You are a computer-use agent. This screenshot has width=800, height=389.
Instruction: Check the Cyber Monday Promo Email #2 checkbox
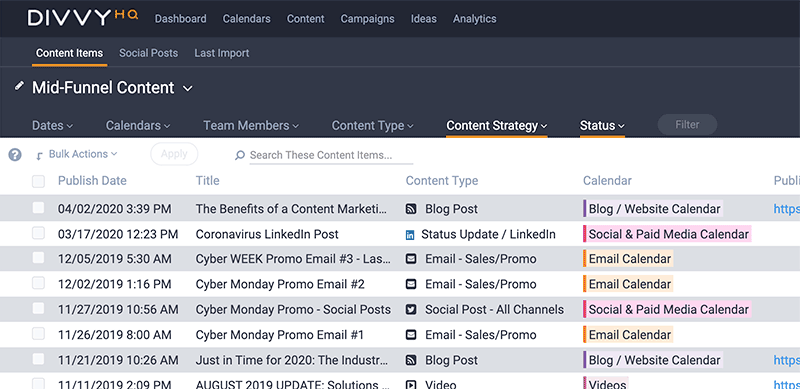(38, 283)
